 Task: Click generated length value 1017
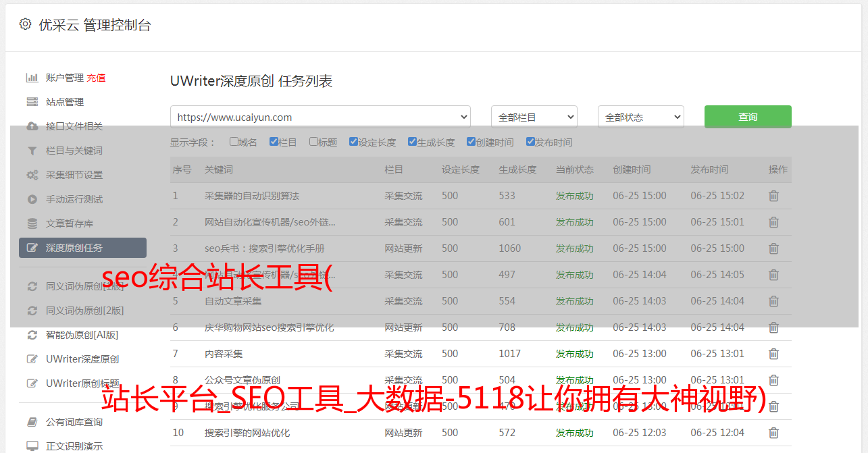tap(510, 354)
